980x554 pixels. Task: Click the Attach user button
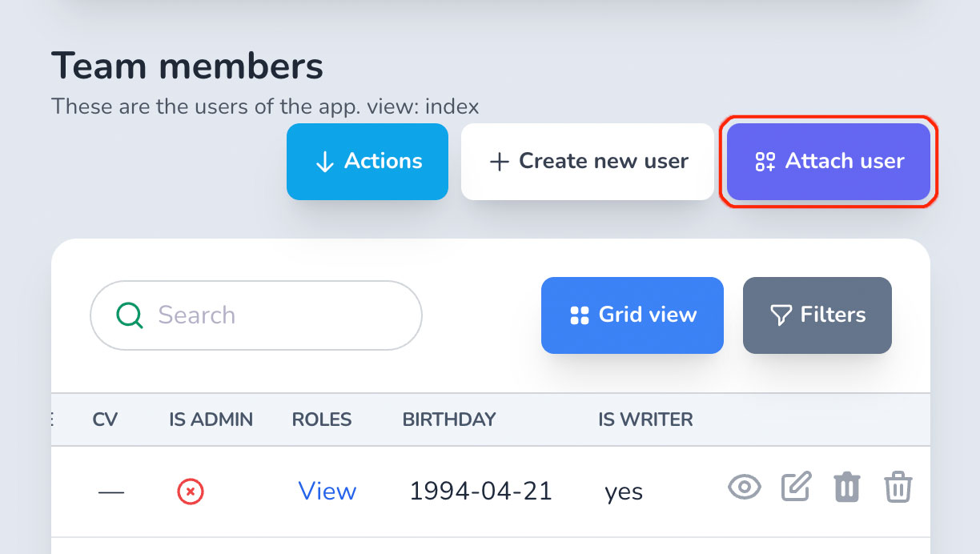pyautogui.click(x=829, y=161)
